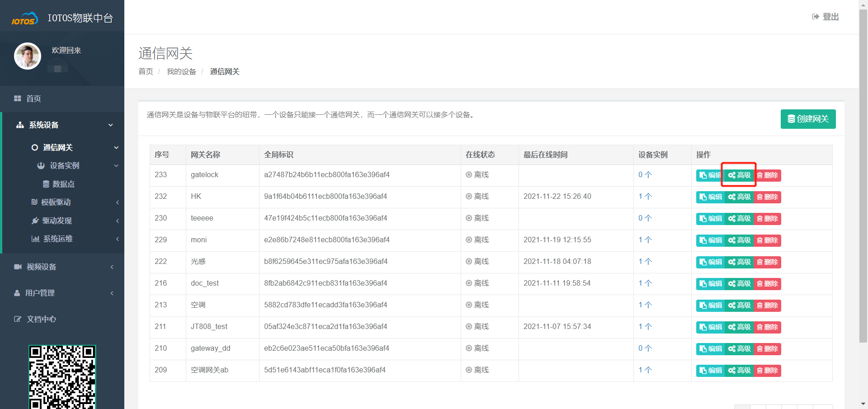This screenshot has width=868, height=409.
Task: Click the offline status indicator for gatelock
Action: click(x=469, y=175)
